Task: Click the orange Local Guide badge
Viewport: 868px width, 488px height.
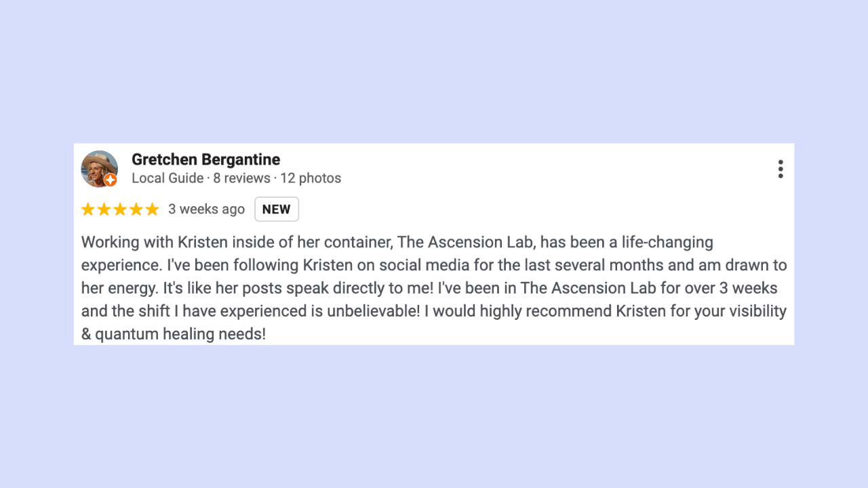Action: pyautogui.click(x=110, y=180)
